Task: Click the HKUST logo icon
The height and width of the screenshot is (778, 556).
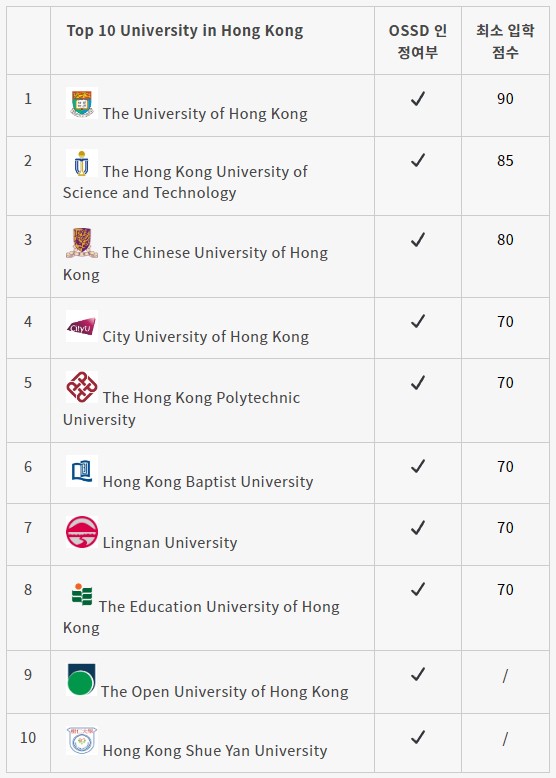Action: tap(82, 163)
